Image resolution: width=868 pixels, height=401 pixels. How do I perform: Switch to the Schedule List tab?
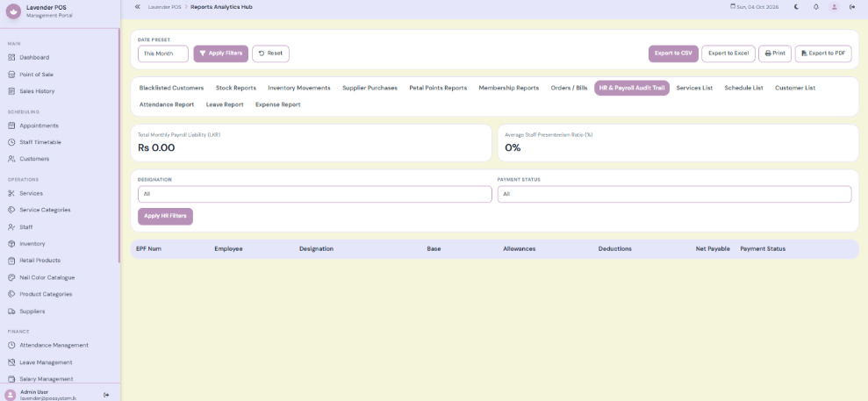743,88
